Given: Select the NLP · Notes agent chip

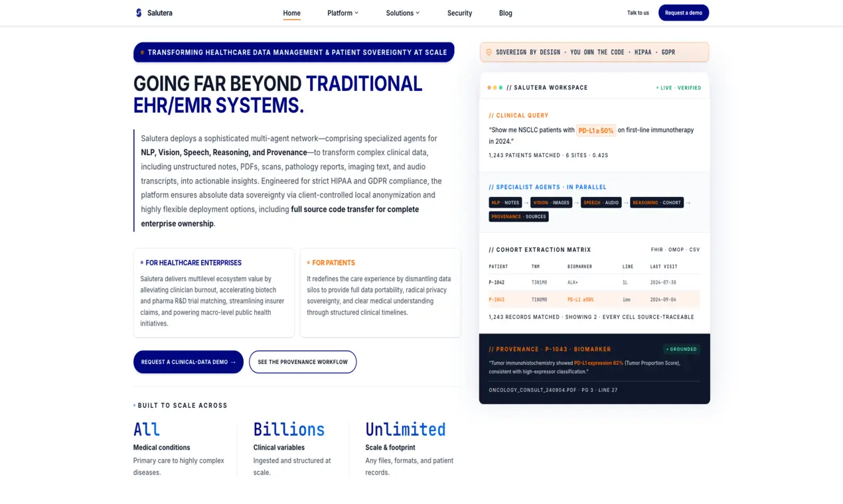Looking at the screenshot, I should point(505,202).
